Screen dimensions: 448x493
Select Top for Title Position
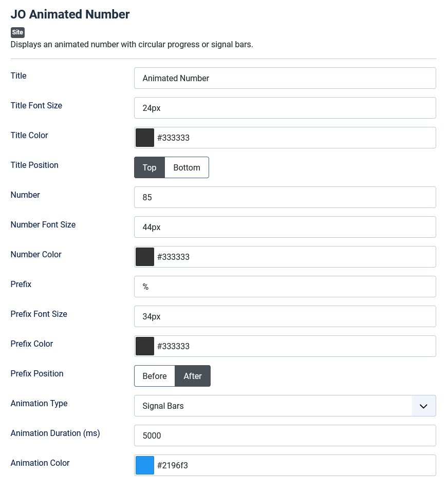tap(150, 167)
